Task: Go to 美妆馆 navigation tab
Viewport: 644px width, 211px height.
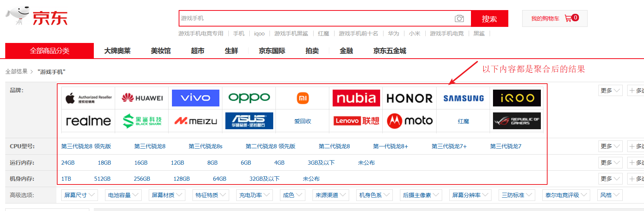Action: point(161,51)
